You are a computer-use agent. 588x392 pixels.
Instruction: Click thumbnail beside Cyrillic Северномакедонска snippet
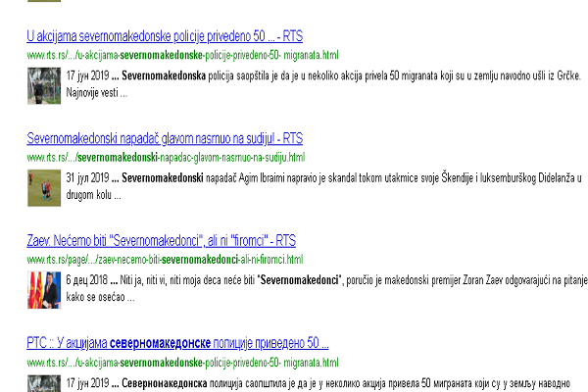click(44, 383)
